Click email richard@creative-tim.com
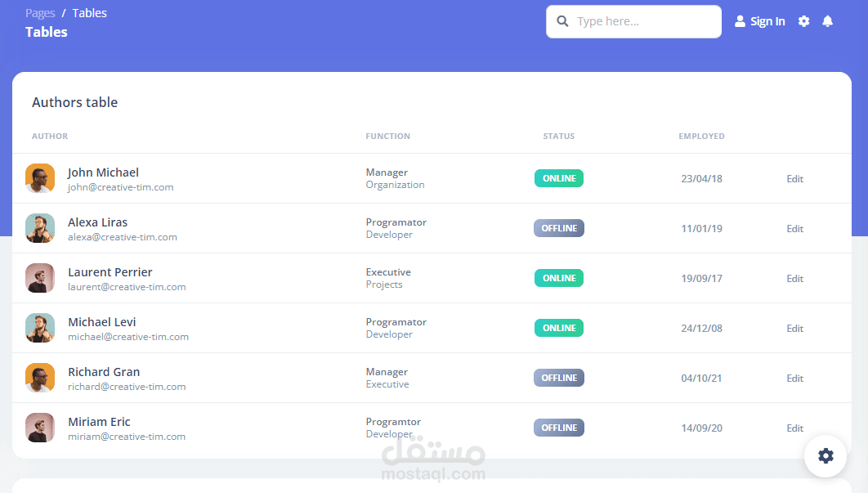Viewport: 868px width, 493px height. click(x=127, y=387)
